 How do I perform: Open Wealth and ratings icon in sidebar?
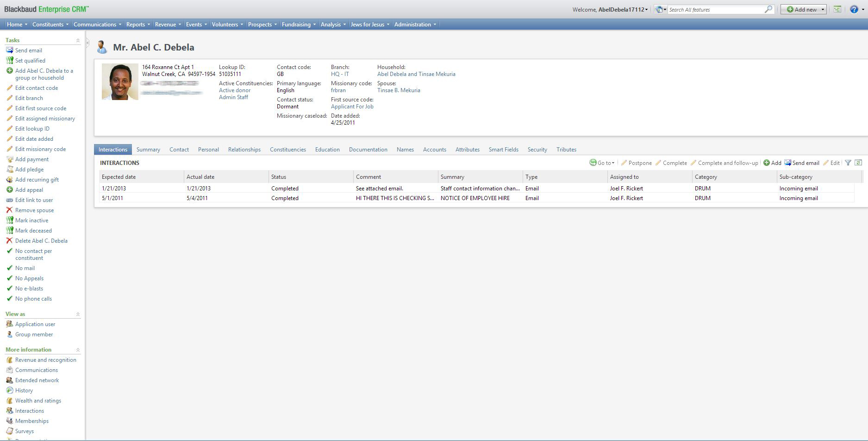pos(9,401)
